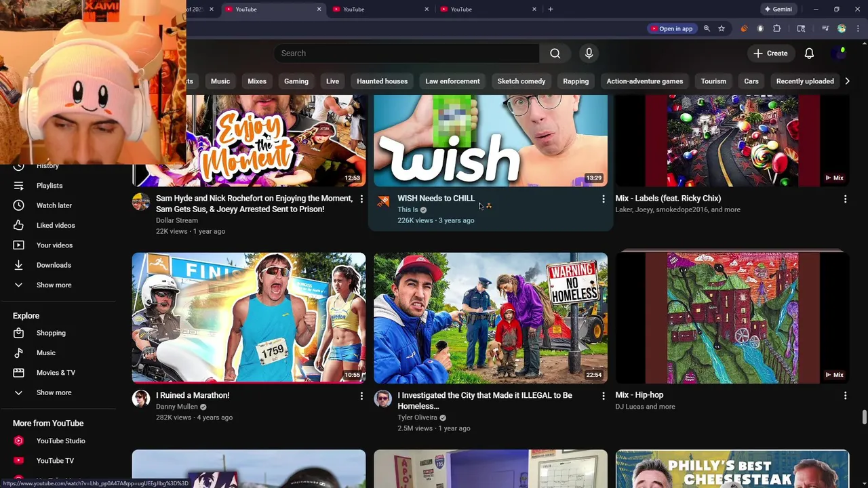
Task: Open more options for Sam Hyde video
Action: tap(361, 199)
